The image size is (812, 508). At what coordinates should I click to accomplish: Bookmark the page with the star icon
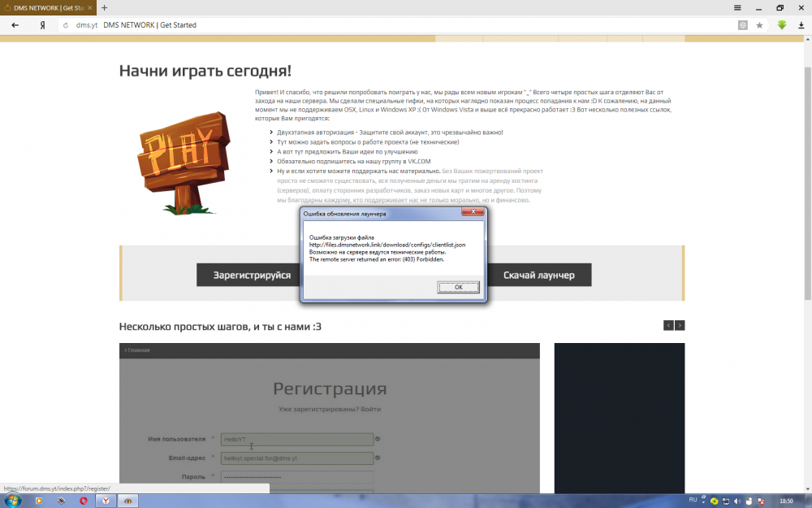[x=759, y=25]
